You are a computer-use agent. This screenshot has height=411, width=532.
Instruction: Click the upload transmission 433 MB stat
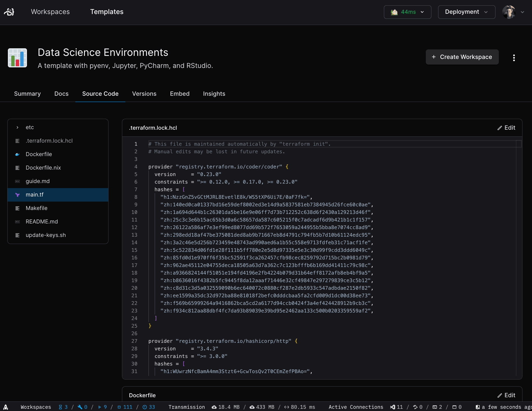[x=262, y=407]
